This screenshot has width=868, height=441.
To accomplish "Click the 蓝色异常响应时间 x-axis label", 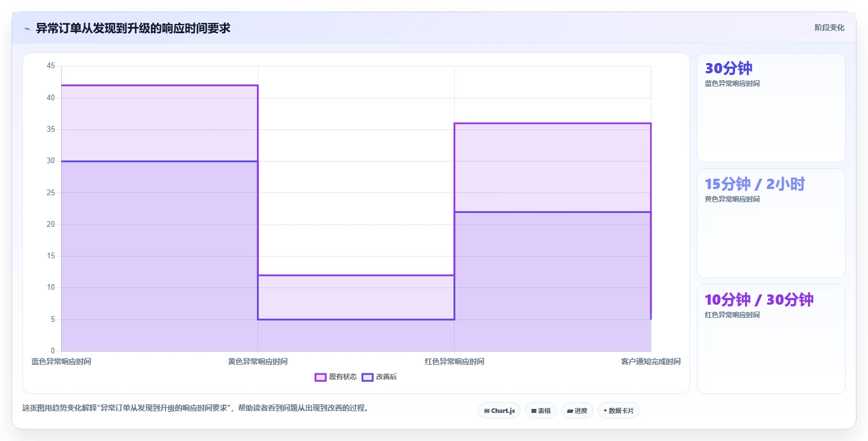I will pyautogui.click(x=61, y=362).
